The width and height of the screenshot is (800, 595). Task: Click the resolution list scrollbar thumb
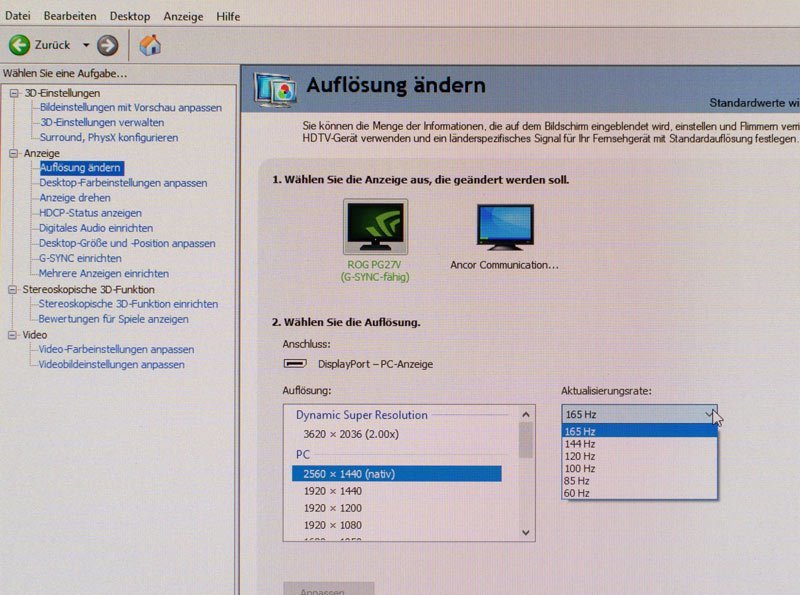click(x=526, y=440)
